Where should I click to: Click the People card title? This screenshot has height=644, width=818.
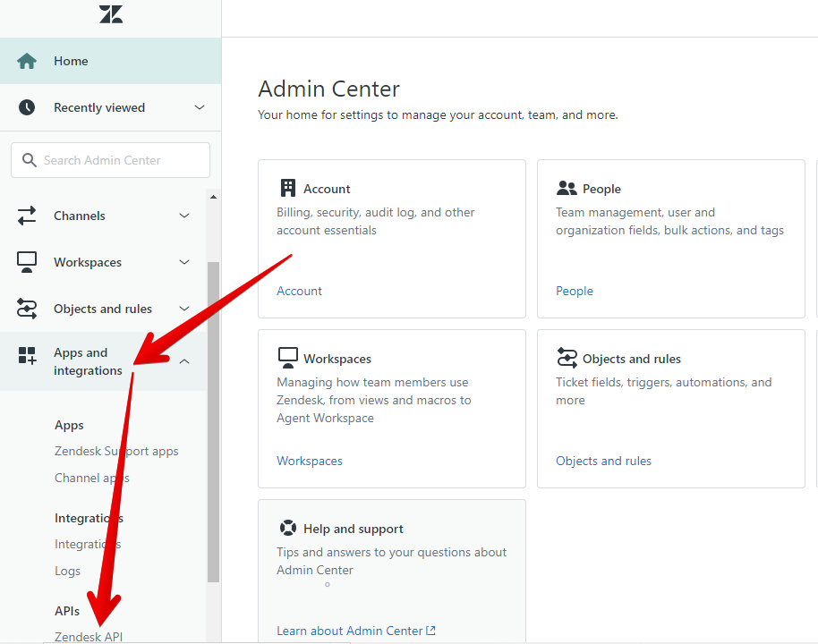601,189
